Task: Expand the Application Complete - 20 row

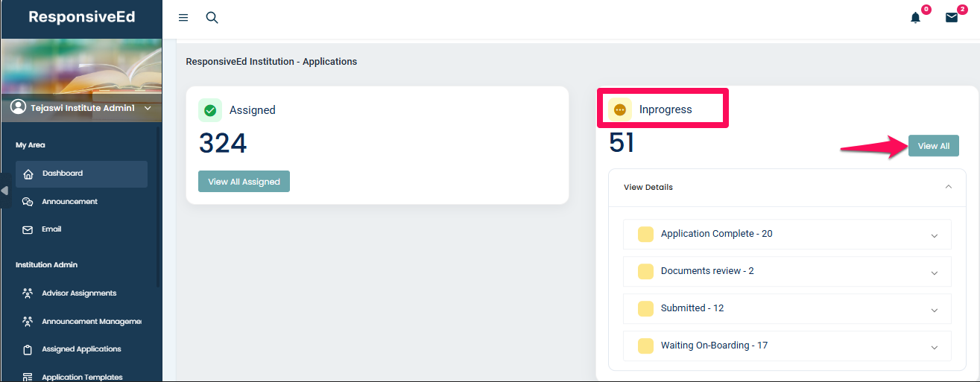Action: point(934,235)
